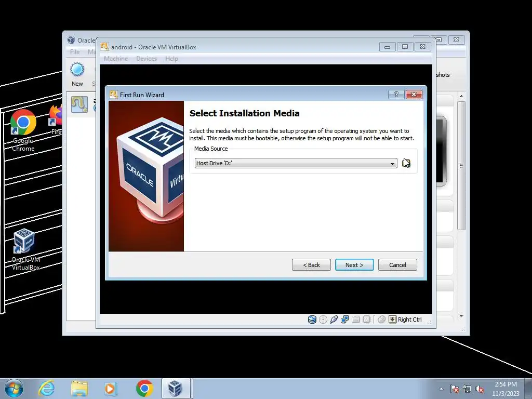Close the First Run Wizard dialog

414,95
